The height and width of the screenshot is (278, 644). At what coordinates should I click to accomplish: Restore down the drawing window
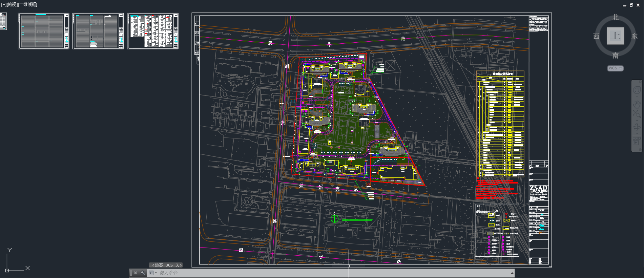[x=631, y=5]
